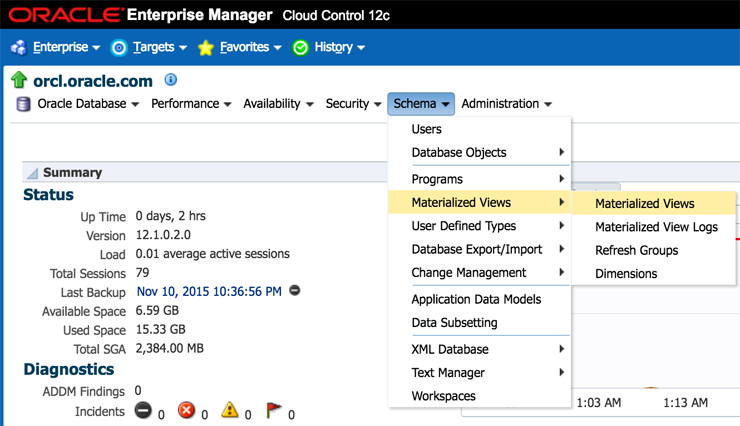This screenshot has width=740, height=426.
Task: Open the Performance dropdown menu
Action: pyautogui.click(x=191, y=104)
